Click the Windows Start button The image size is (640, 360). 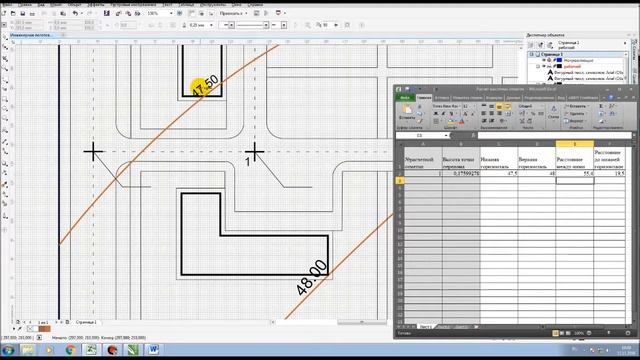[8, 350]
